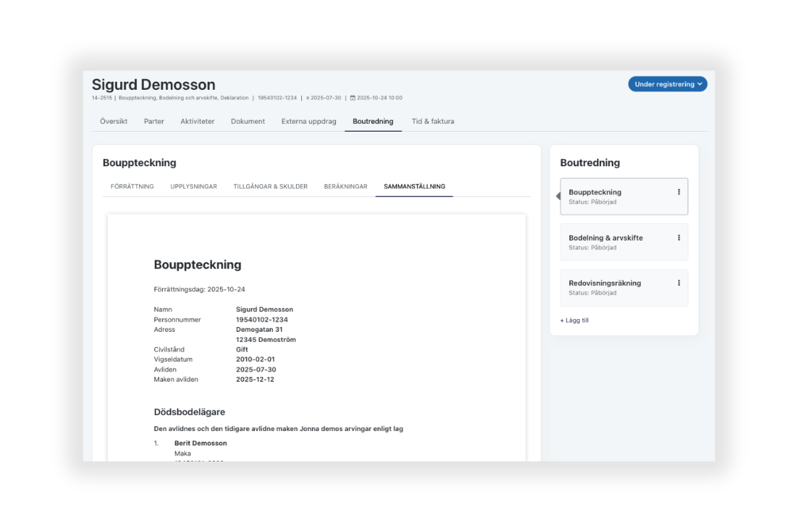The image size is (798, 532).
Task: Open the Redovisningsräkning card three-dot menu
Action: pos(678,283)
